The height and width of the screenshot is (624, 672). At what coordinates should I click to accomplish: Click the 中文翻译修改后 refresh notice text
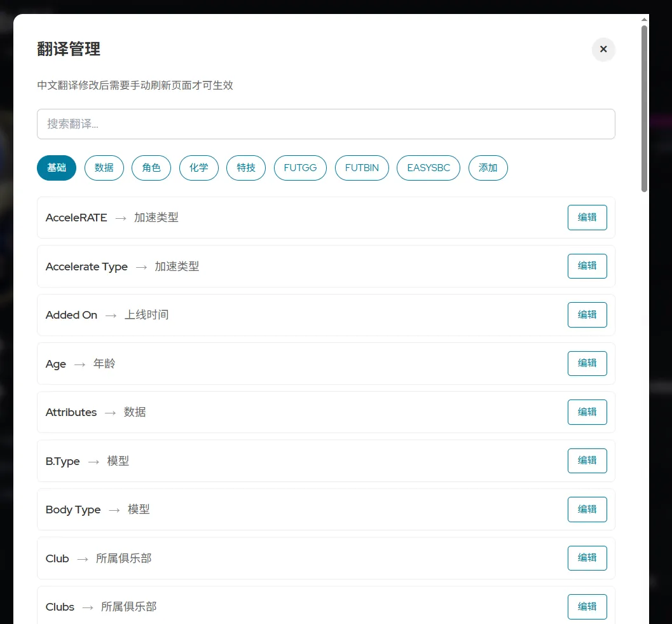point(135,85)
